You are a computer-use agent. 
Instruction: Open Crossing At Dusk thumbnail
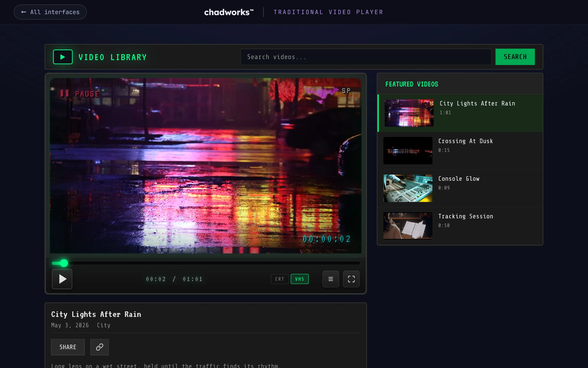click(x=408, y=151)
